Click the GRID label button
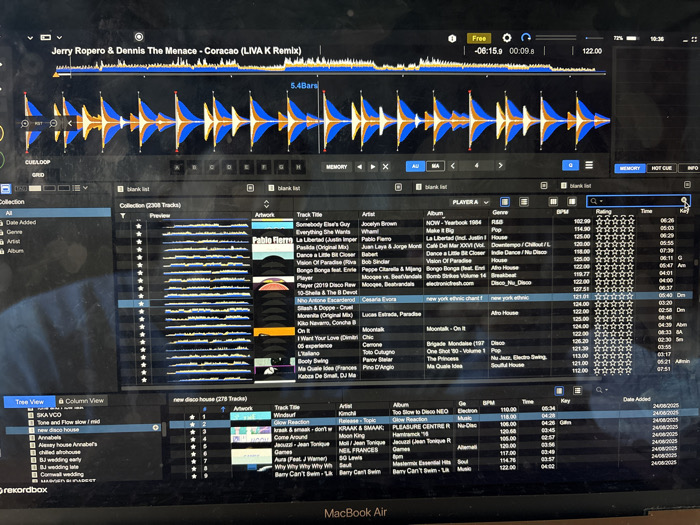 (38, 175)
